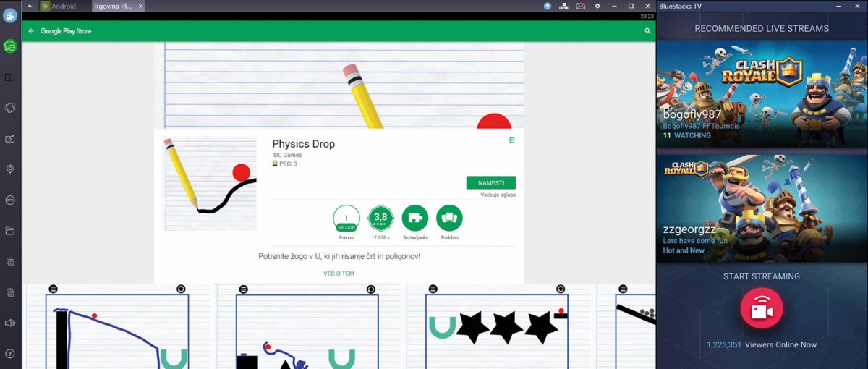Click the Google Play Store header title
Image resolution: width=868 pixels, height=369 pixels.
point(66,31)
